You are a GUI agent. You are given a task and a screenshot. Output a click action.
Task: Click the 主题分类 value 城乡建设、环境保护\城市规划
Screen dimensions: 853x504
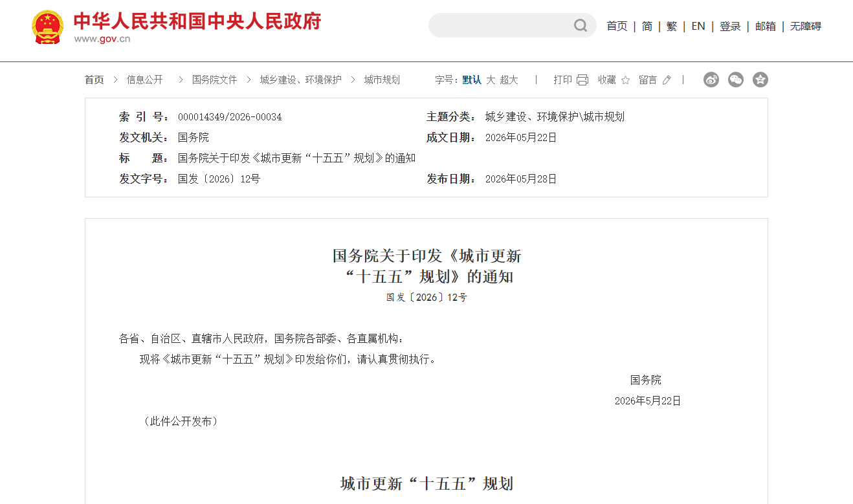[555, 117]
